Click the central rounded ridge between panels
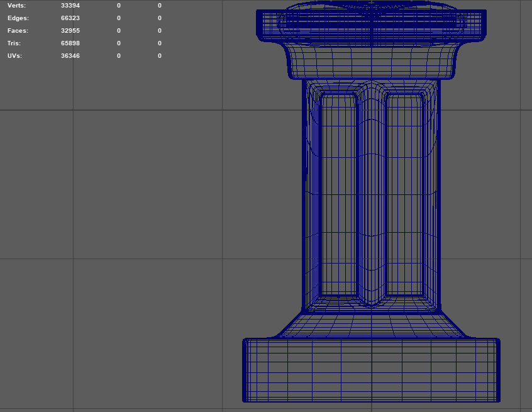 point(372,195)
